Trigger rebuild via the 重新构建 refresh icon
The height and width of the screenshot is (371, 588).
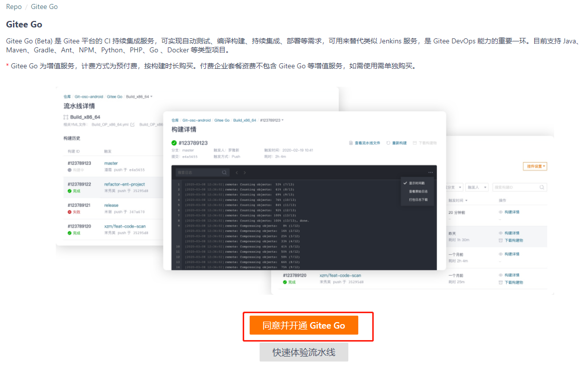click(x=388, y=143)
